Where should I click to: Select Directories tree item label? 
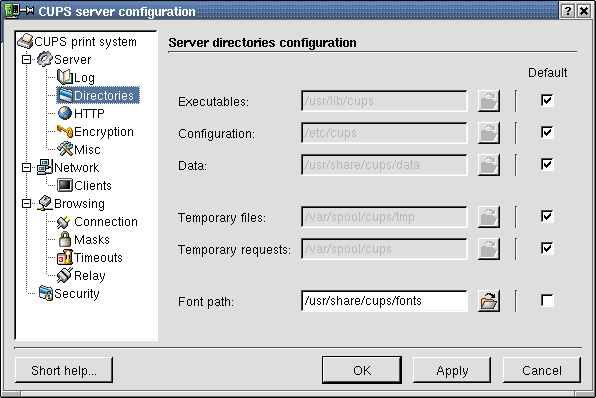tap(104, 95)
